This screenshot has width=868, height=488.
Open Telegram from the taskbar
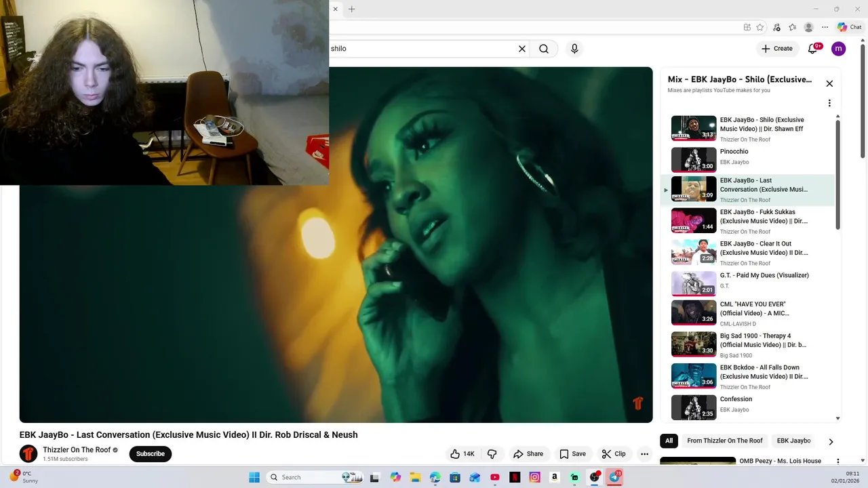[615, 477]
